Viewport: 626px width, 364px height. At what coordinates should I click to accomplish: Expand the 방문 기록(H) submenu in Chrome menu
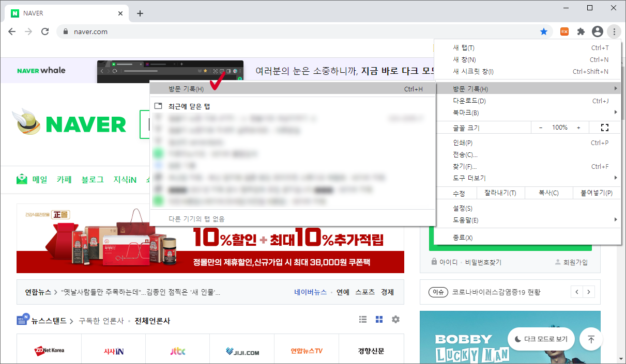coord(528,89)
